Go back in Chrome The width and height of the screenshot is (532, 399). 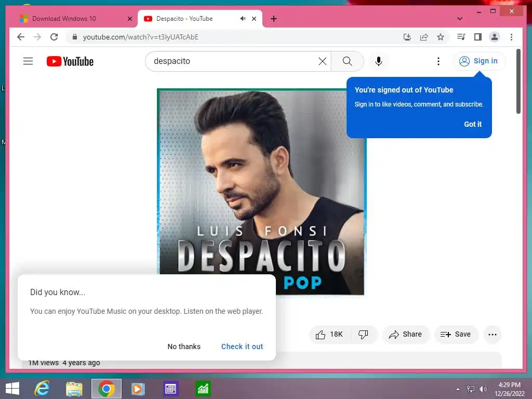[21, 37]
